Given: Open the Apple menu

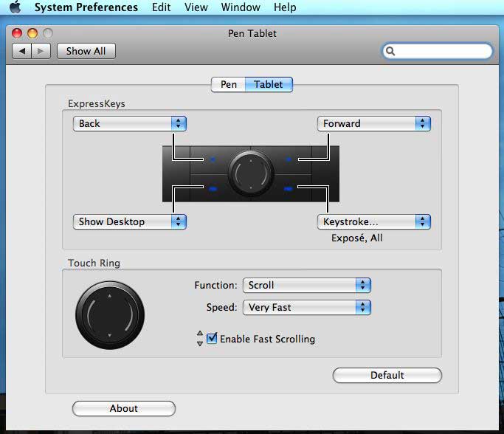Looking at the screenshot, I should point(15,7).
